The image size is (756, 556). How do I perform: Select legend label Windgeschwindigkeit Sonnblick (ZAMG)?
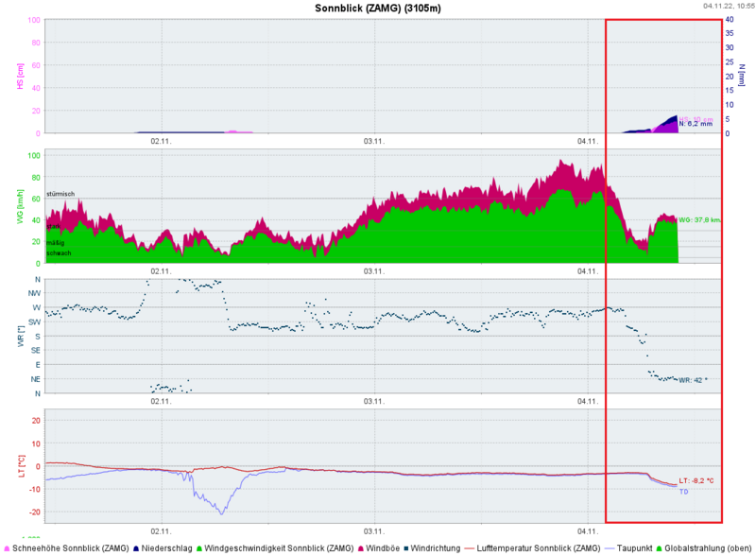pyautogui.click(x=279, y=548)
